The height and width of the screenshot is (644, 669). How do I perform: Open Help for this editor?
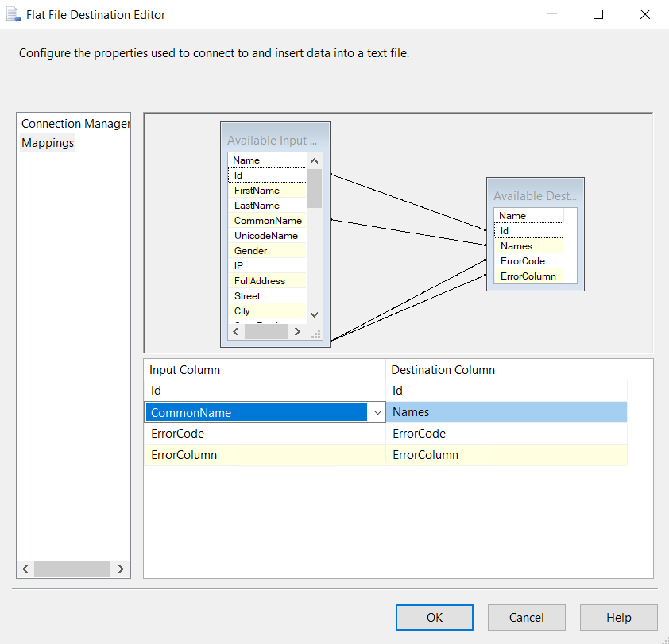[618, 617]
